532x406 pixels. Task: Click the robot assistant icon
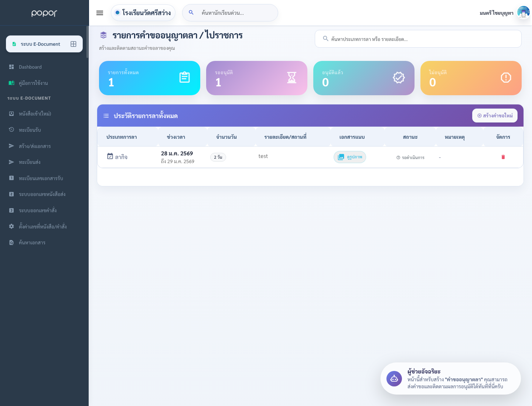tap(394, 379)
